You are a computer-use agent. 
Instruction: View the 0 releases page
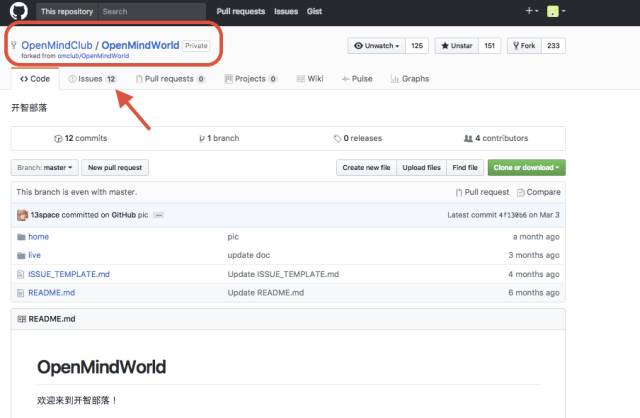tap(358, 138)
